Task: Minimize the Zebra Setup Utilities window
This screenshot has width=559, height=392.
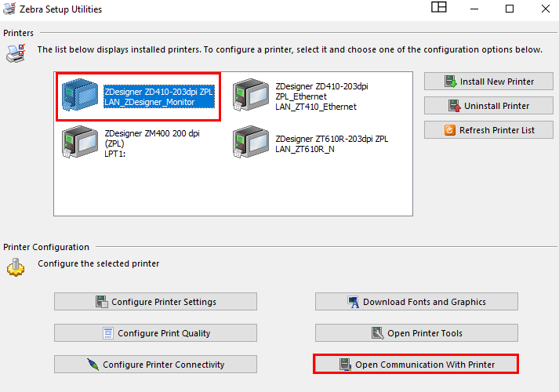Action: [x=474, y=9]
